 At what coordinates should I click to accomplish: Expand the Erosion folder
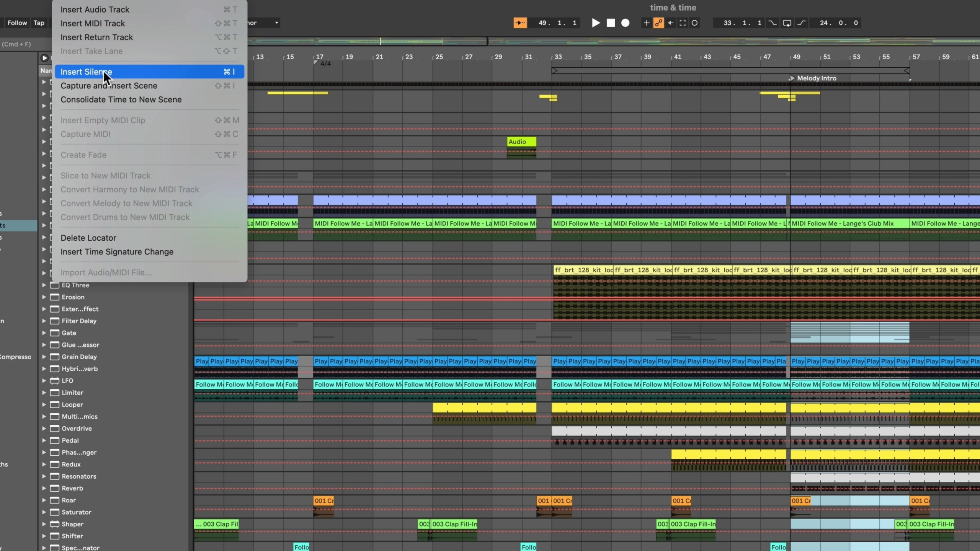point(44,297)
